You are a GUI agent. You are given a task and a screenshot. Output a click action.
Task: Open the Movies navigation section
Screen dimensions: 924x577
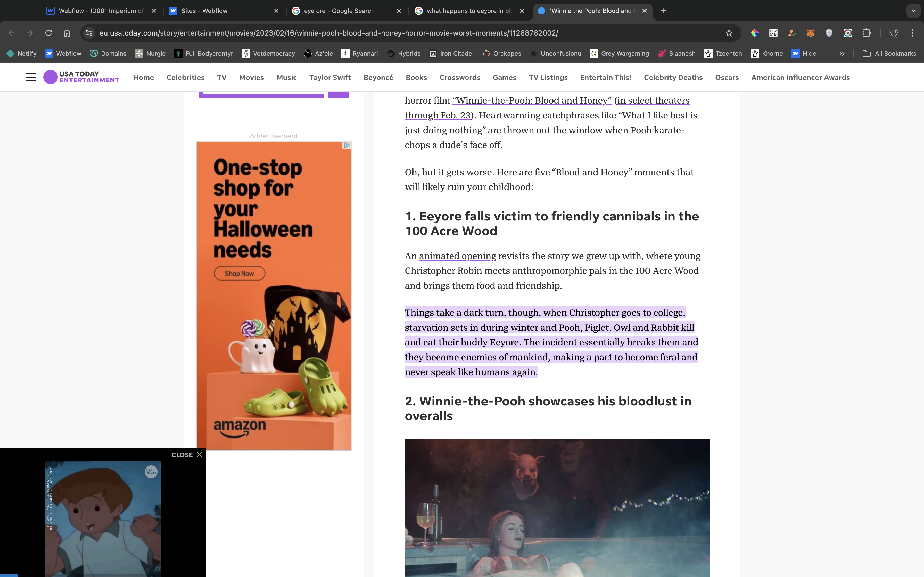coord(251,78)
